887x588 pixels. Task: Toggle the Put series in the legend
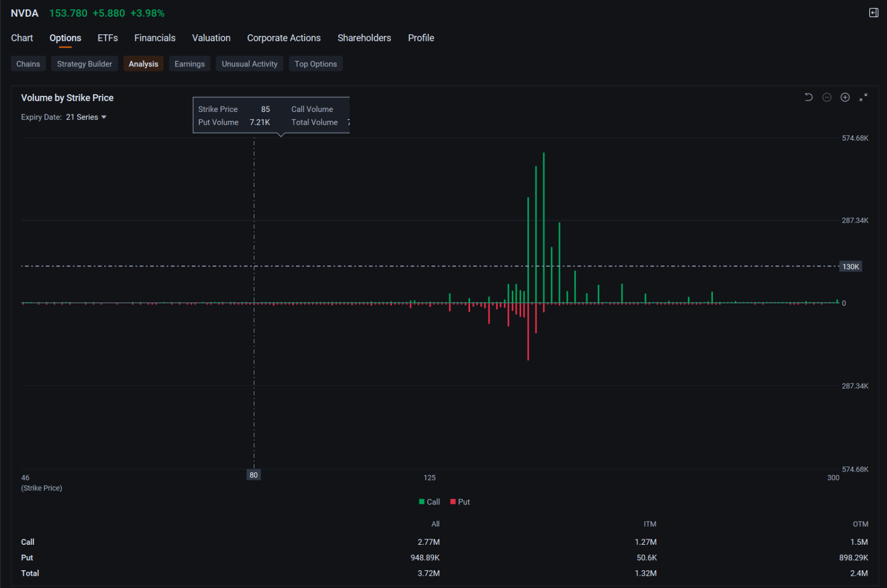460,502
